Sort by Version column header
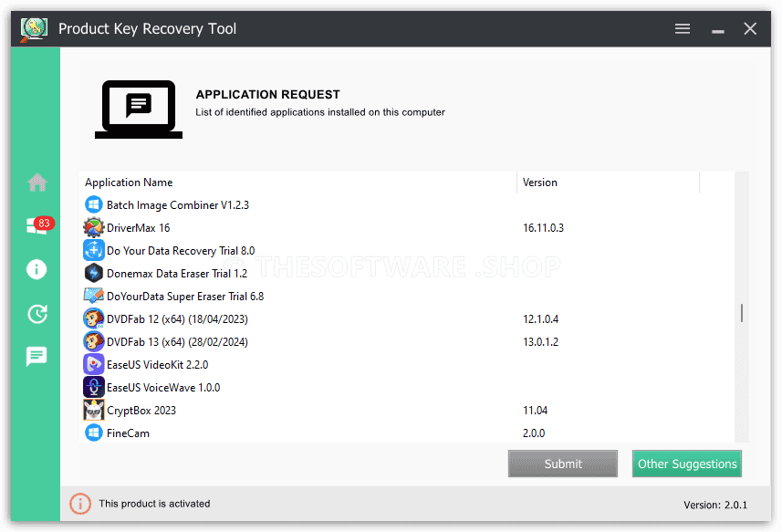Viewport: 782px width, 532px height. (608, 182)
